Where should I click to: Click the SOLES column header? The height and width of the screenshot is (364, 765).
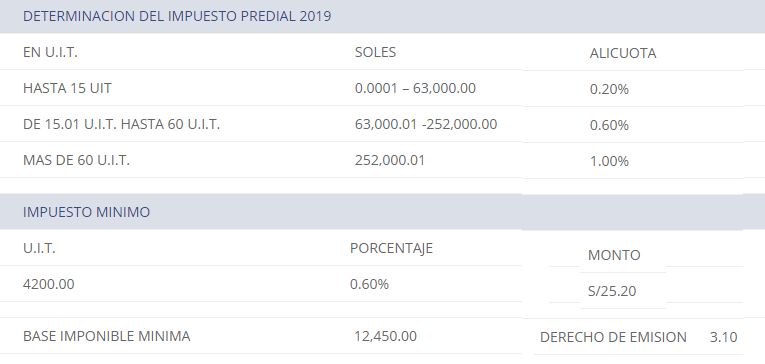pos(375,52)
